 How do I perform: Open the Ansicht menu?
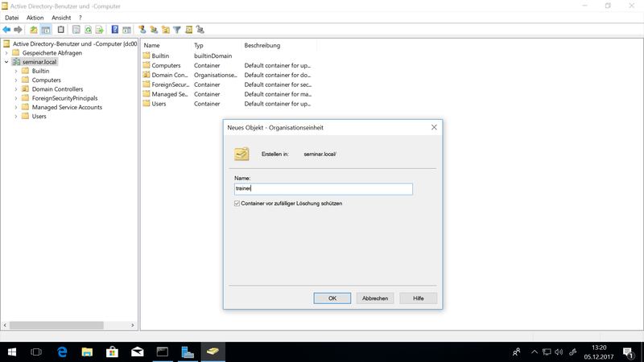[61, 18]
